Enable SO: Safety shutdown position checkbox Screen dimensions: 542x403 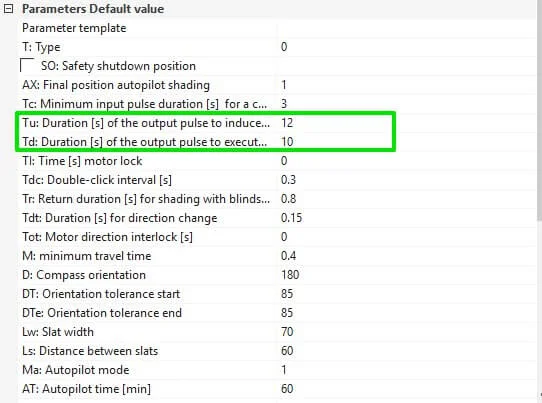pyautogui.click(x=27, y=65)
